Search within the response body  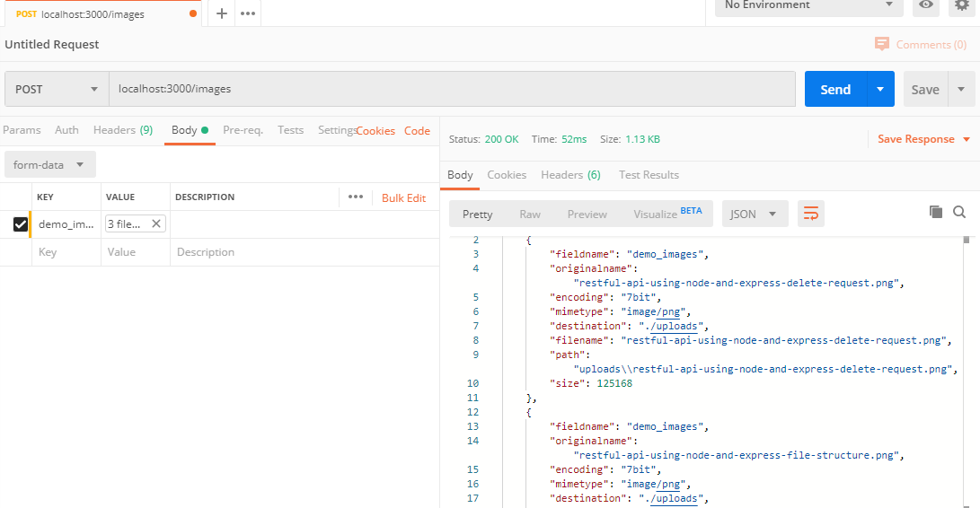coord(959,212)
